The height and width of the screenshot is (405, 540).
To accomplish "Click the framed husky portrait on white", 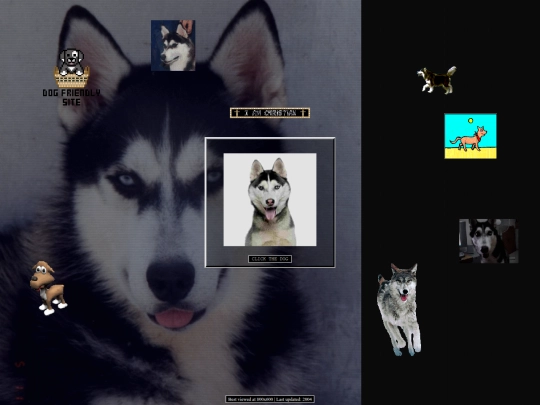I will [270, 199].
